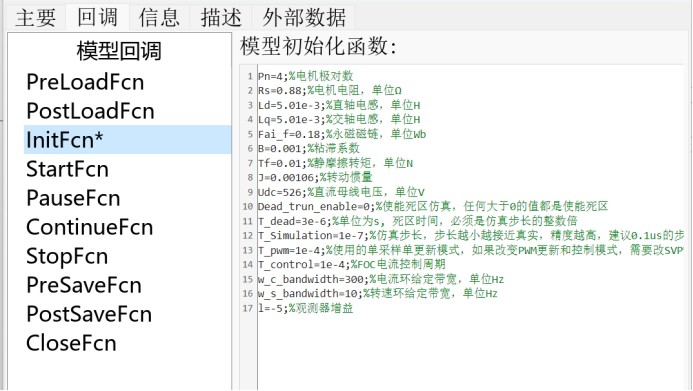Click the Dead_trun_enable=0 line

click(x=433, y=206)
